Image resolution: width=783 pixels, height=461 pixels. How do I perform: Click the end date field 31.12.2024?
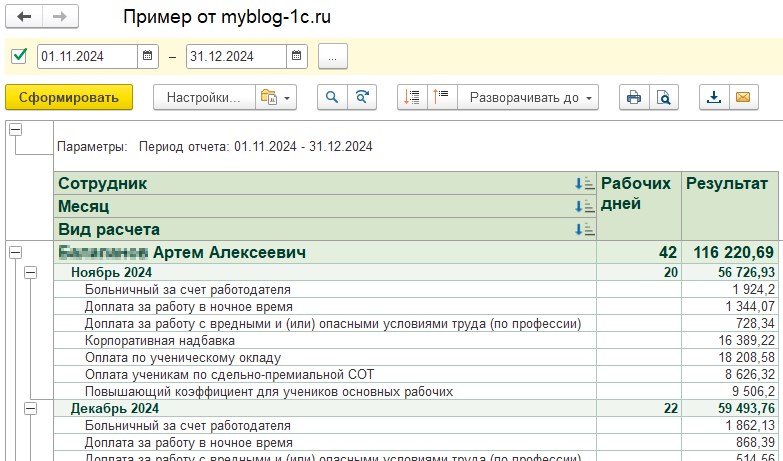236,56
